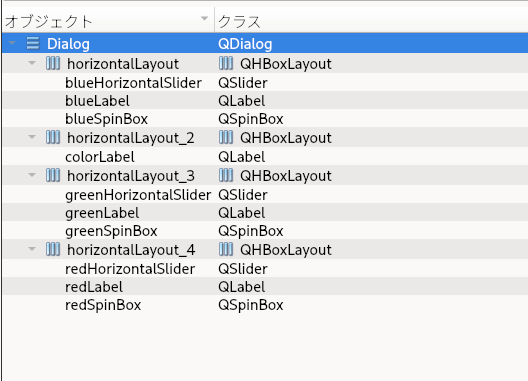The height and width of the screenshot is (381, 528).
Task: Select the redLabel row
Action: point(265,287)
